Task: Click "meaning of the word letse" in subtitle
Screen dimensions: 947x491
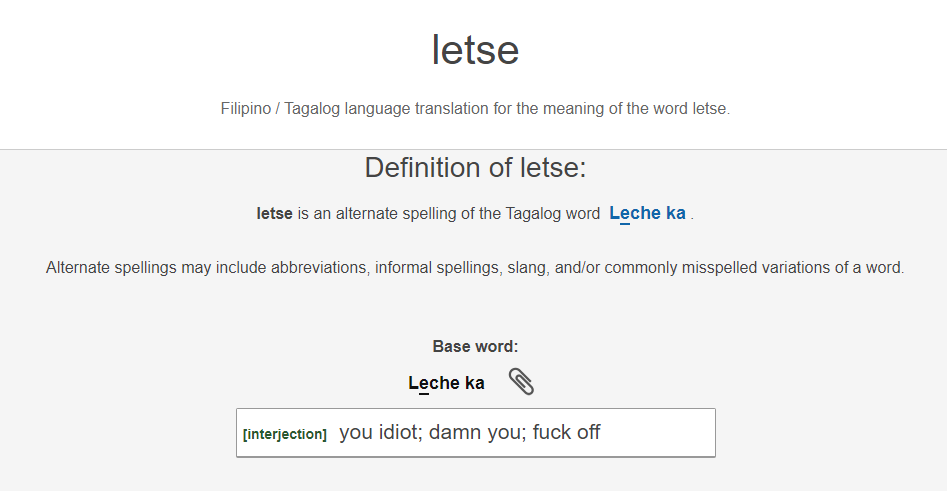Action: coord(635,109)
